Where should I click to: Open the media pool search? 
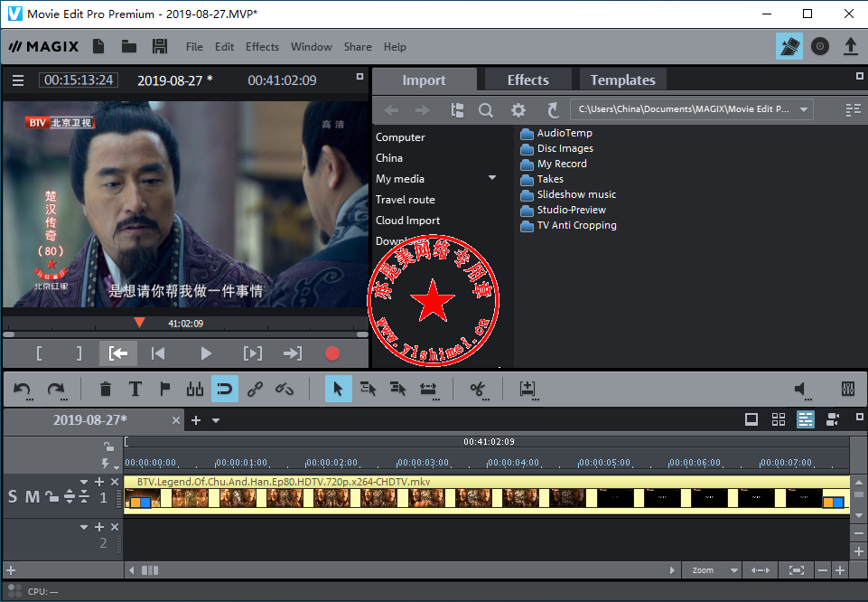[x=486, y=110]
